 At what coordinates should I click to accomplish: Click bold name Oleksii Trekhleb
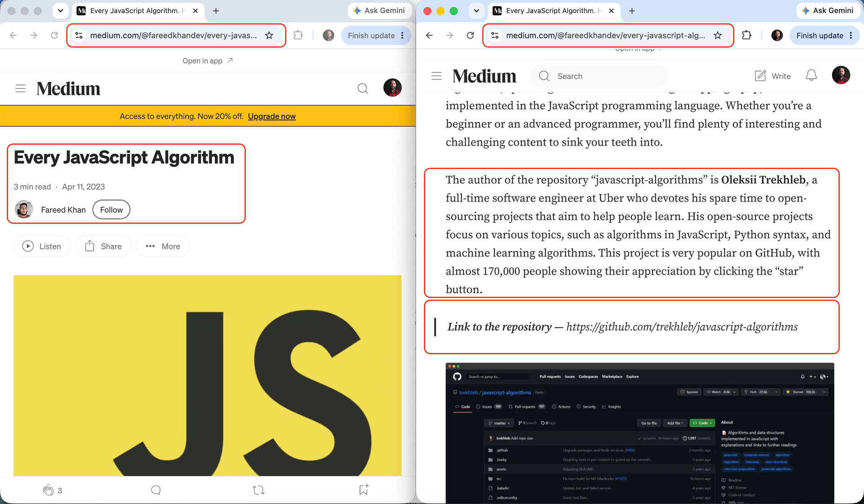[763, 180]
